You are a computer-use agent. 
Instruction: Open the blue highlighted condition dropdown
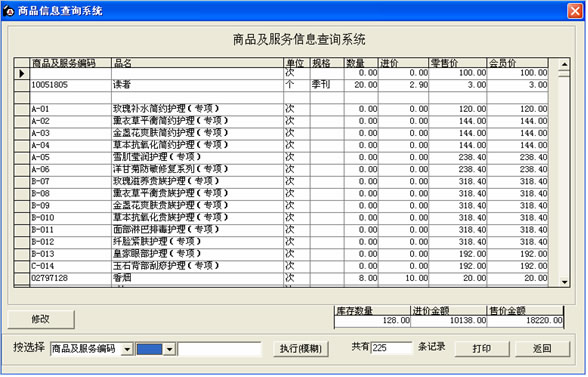point(170,349)
